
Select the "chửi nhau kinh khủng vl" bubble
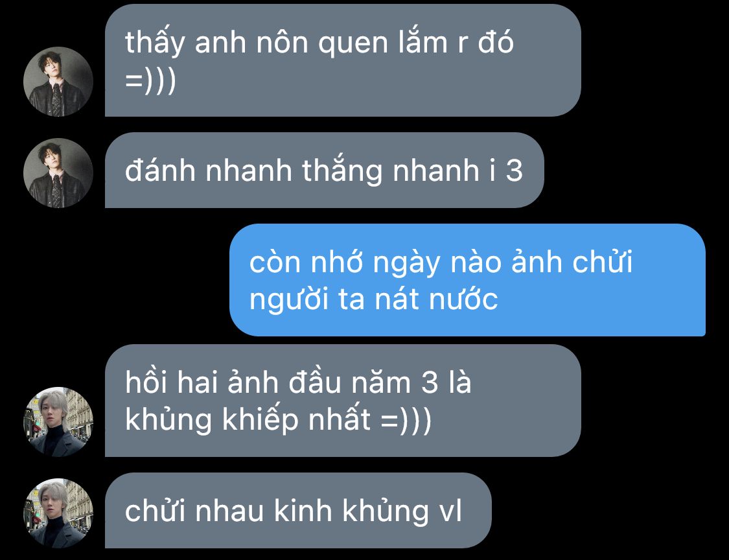tap(298, 510)
